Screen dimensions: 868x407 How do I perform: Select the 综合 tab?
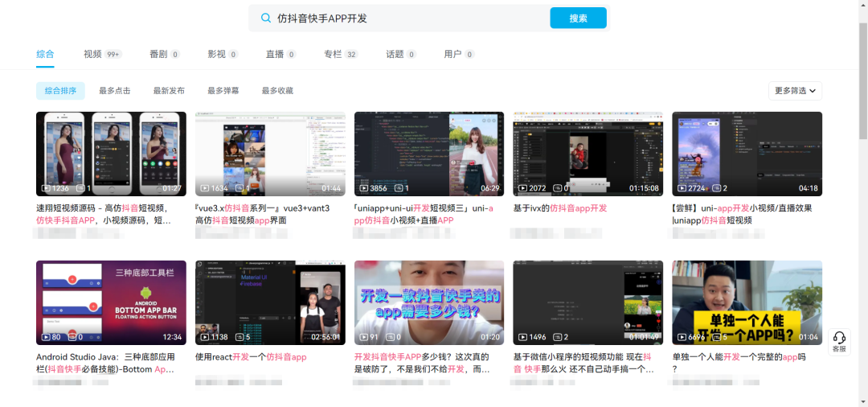point(45,54)
